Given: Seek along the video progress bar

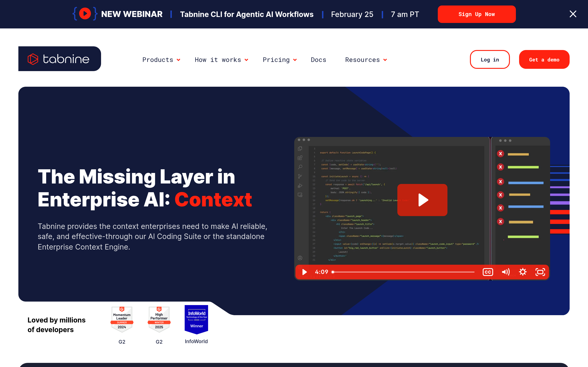Looking at the screenshot, I should (403, 272).
